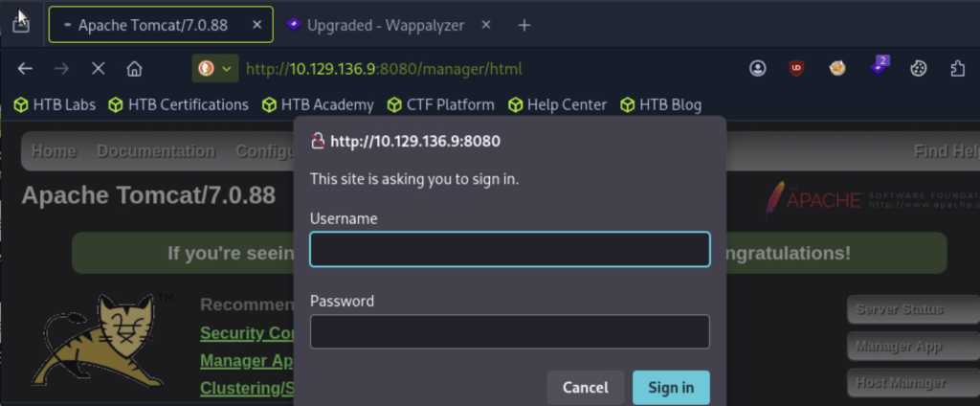Focus the Username input field
This screenshot has width=980, height=406.
(510, 250)
